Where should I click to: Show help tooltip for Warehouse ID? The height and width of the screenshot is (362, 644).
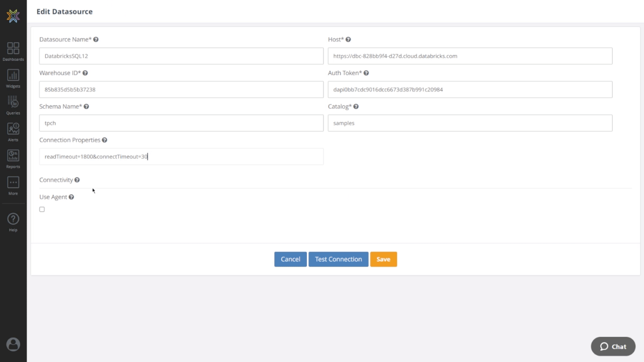point(84,73)
